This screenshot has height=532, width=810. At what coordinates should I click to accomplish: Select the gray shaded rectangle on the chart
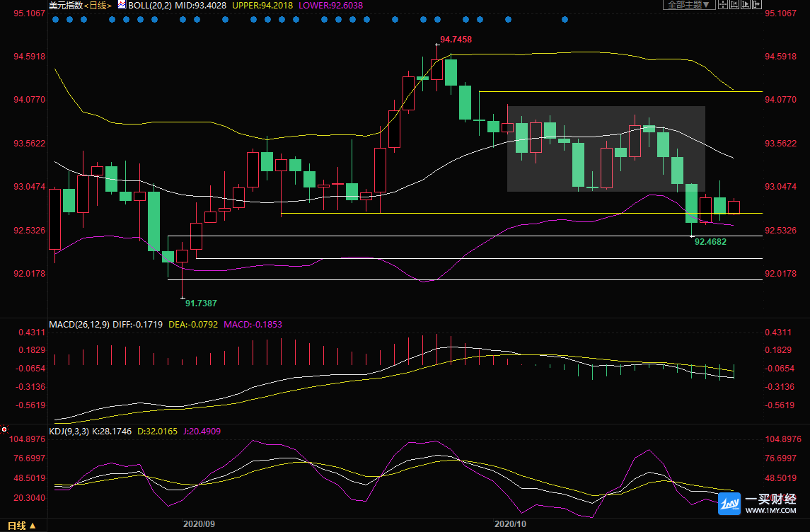click(606, 149)
